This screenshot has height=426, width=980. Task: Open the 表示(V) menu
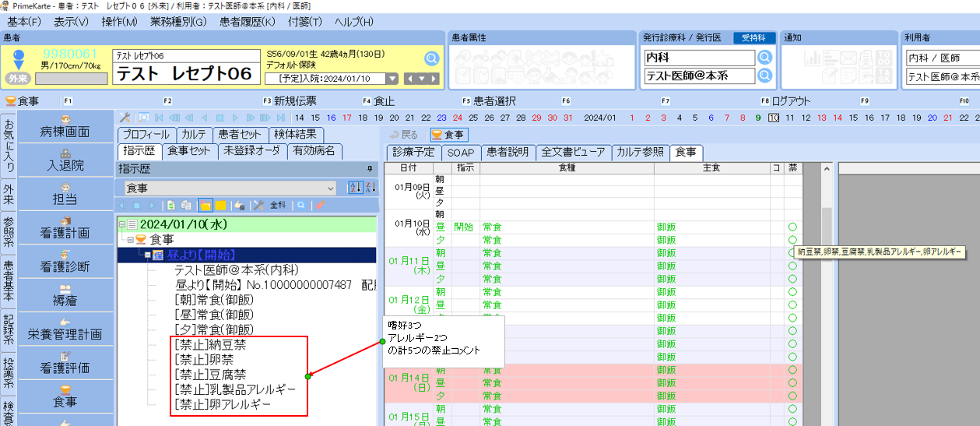coord(71,22)
